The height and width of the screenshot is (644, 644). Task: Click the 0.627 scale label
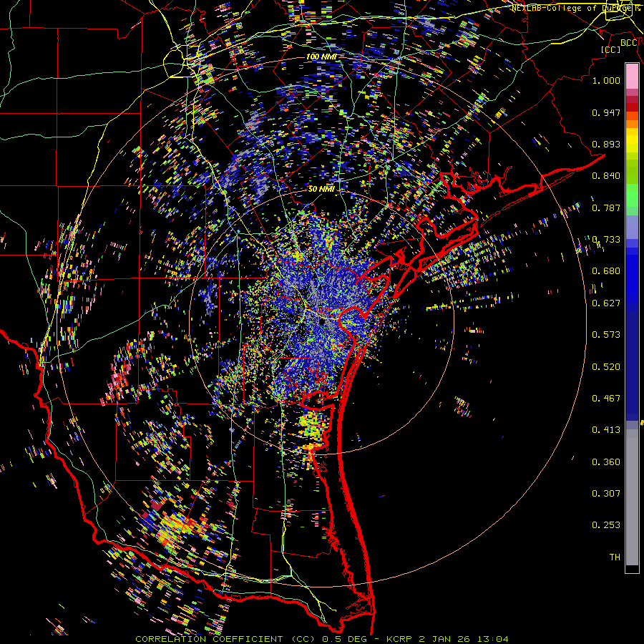click(x=606, y=303)
